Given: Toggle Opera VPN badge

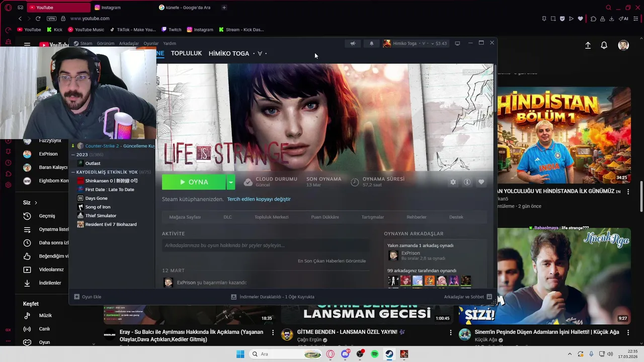Looking at the screenshot, I should coord(51,19).
